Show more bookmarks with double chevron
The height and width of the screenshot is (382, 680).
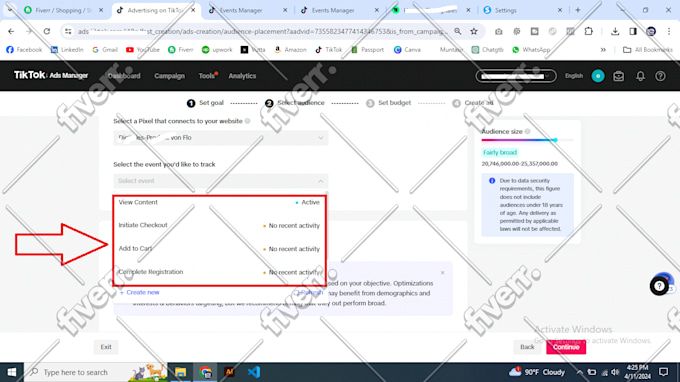603,50
